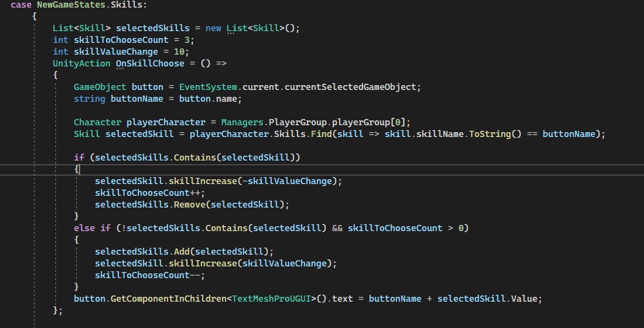Screen dimensions: 644x328
Task: Click 'currentSelectedGameObject' property
Action: point(350,87)
